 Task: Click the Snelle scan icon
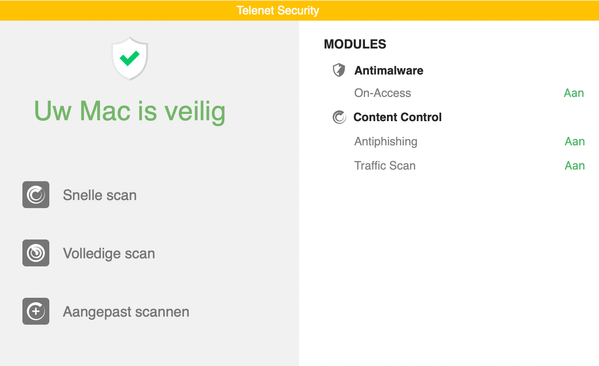click(36, 195)
